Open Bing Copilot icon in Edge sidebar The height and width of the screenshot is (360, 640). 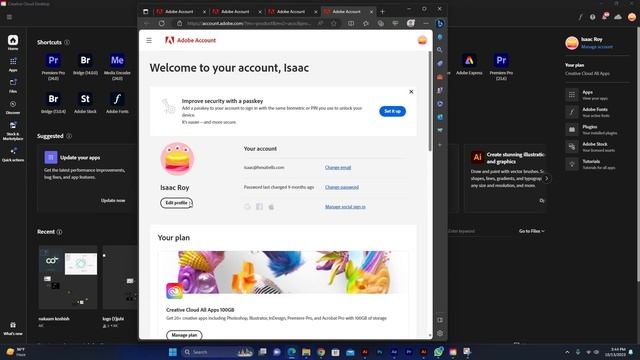(440, 24)
